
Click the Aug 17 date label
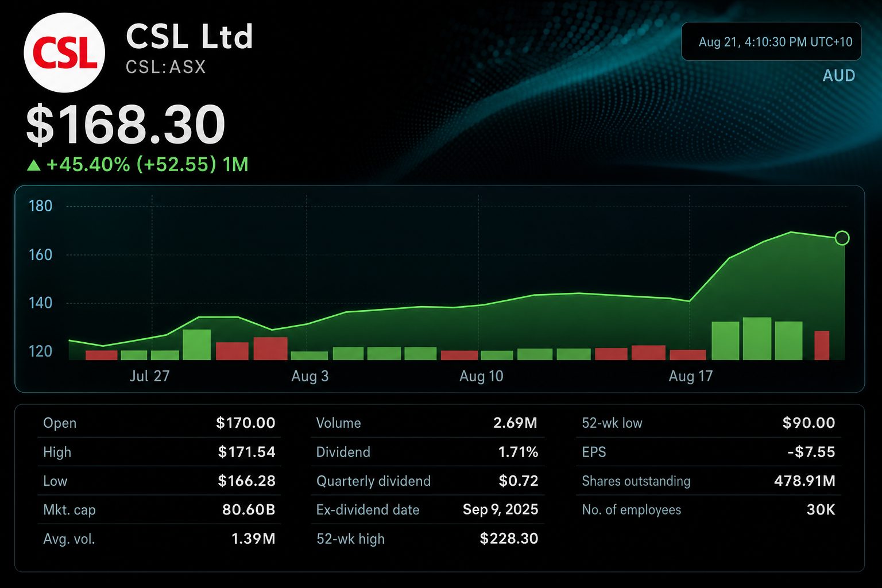click(x=691, y=376)
